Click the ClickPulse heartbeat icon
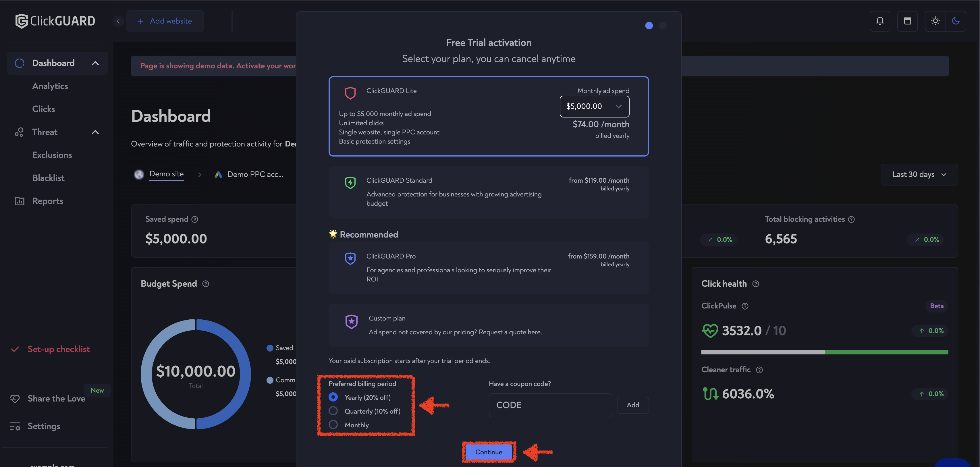This screenshot has height=467, width=980. click(x=709, y=331)
